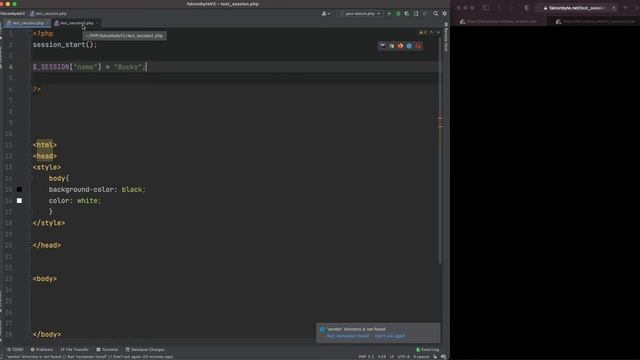This screenshot has height=360, width=640.
Task: Click the PHP language level in status bar
Action: (x=366, y=357)
